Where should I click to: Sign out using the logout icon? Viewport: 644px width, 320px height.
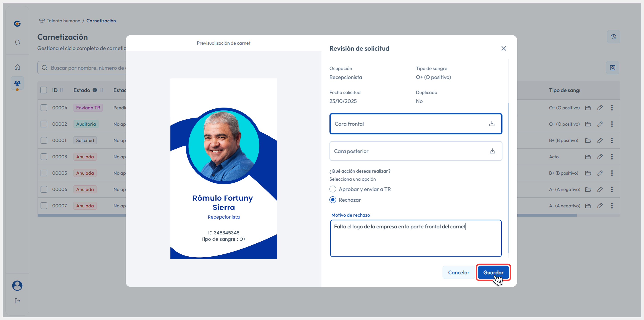17,300
